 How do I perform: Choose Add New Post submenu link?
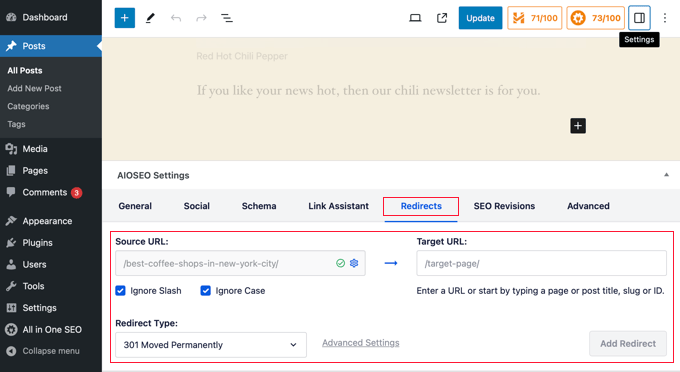point(34,88)
